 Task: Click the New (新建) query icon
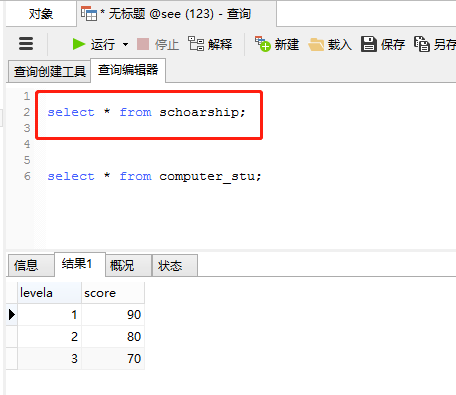pyautogui.click(x=262, y=44)
